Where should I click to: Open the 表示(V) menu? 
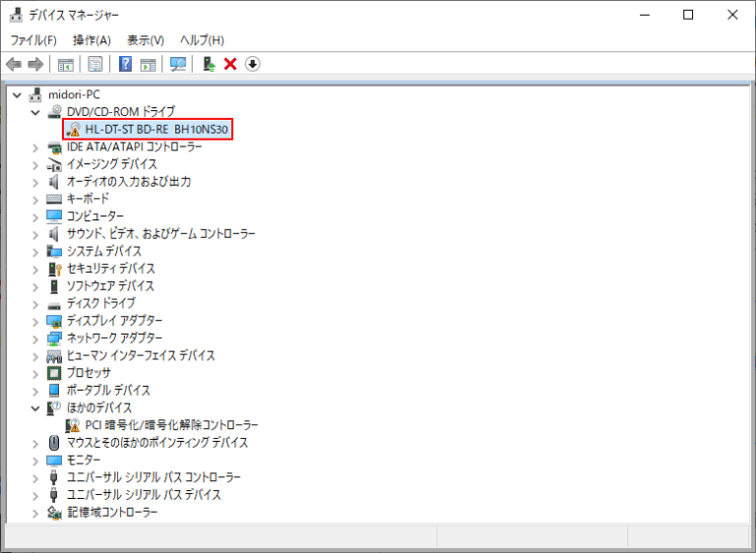(146, 40)
